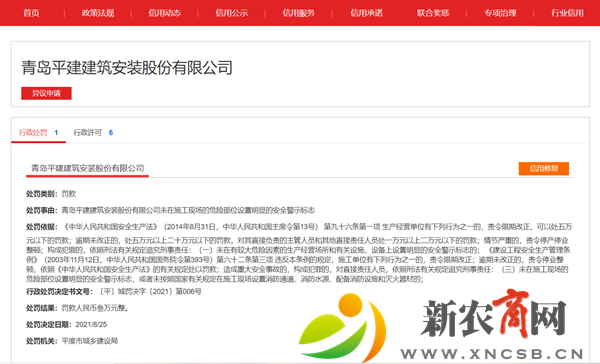
Task: Navigate to 专项治理
Action: [500, 13]
